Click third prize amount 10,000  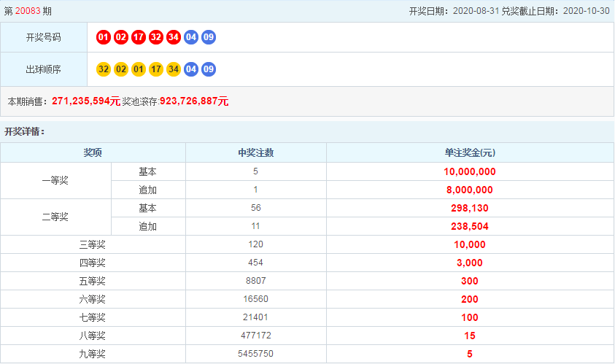coord(470,245)
